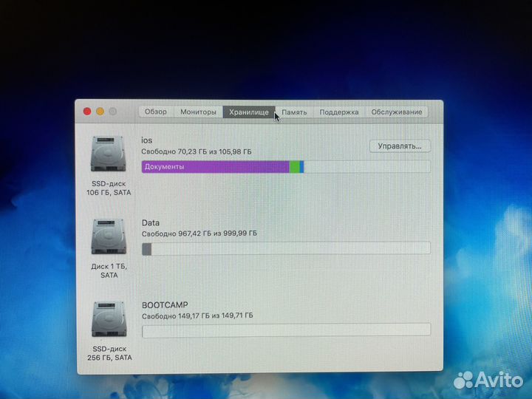Click the SSD-диск 106 ГБ, SATA label

tap(109, 188)
